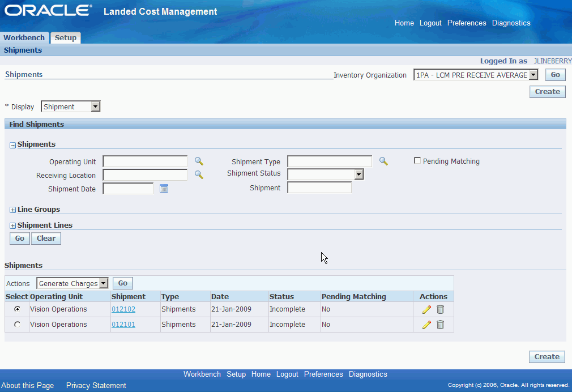Click the top Create button
The image size is (572, 392).
(x=547, y=92)
